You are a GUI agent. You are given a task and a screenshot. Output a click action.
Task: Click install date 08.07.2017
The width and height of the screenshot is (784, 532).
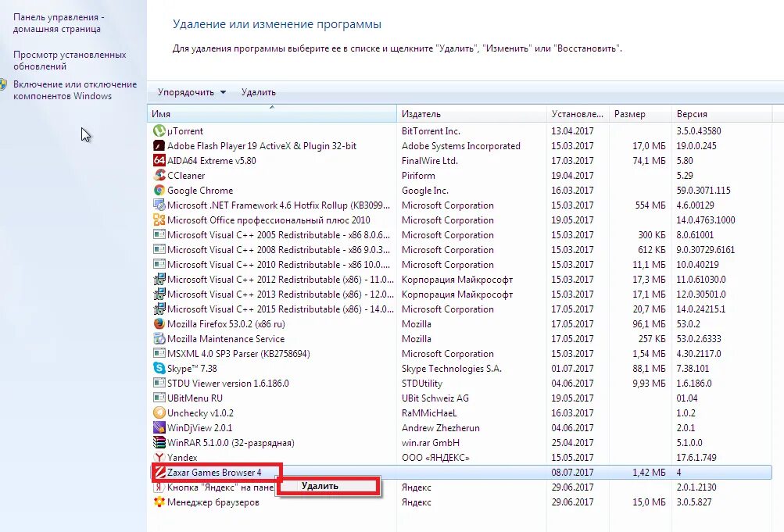click(572, 472)
